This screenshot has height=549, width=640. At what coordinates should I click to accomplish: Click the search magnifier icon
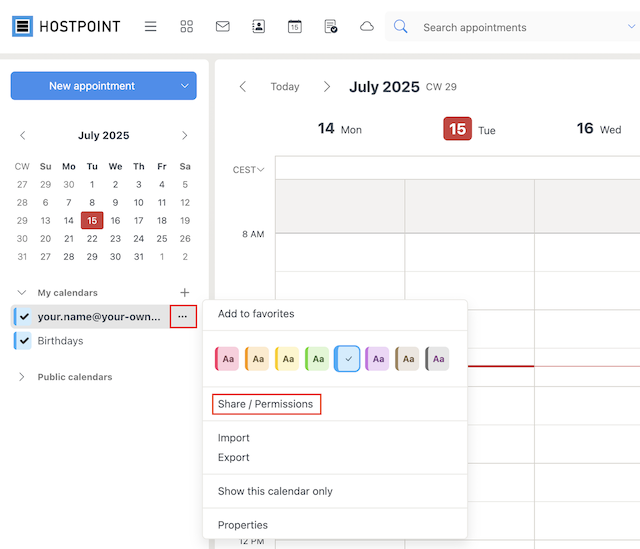click(400, 27)
